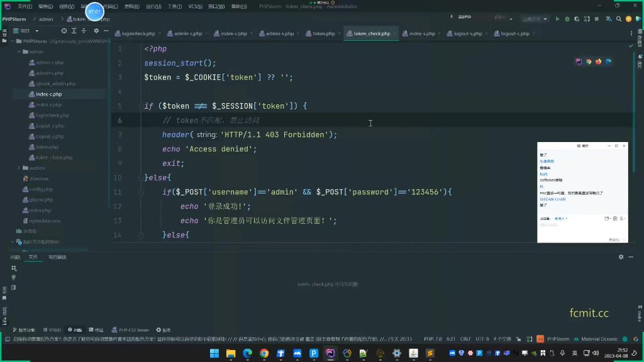Open PHP-CGI Server tool window

pos(131,330)
